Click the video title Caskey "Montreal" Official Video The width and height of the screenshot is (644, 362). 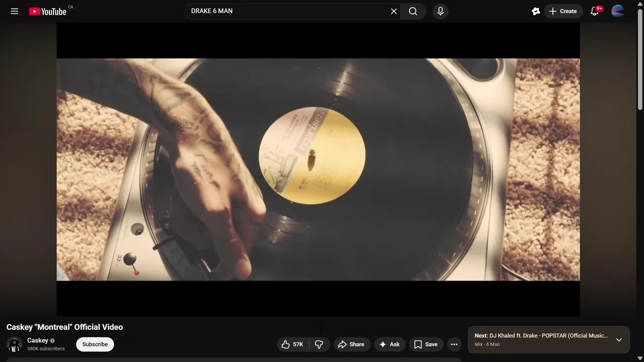[64, 327]
